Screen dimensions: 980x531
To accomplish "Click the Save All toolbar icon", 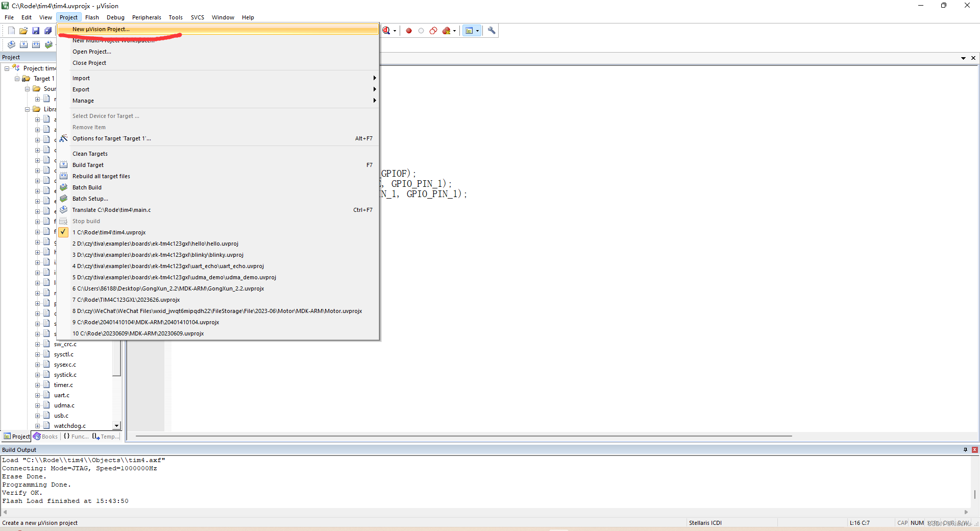I will point(48,30).
